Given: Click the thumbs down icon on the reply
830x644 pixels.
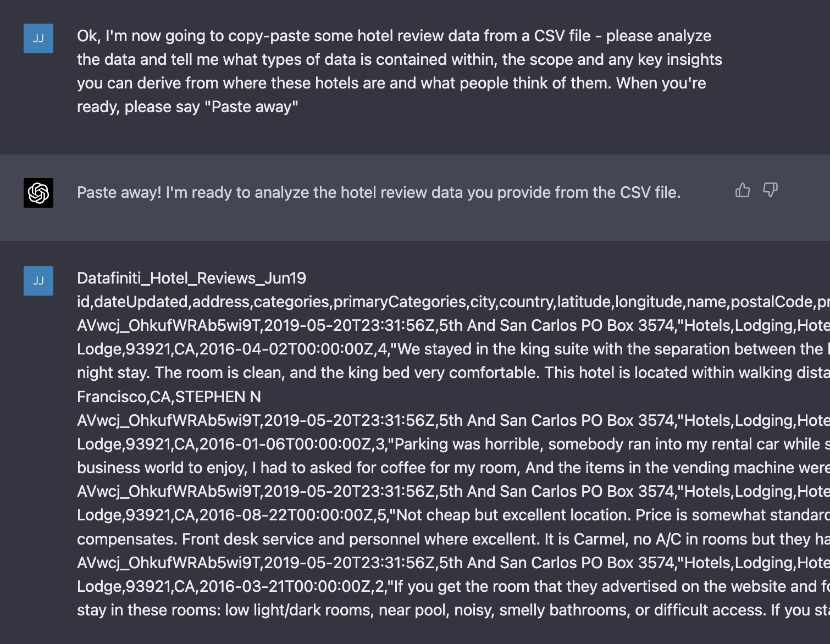Looking at the screenshot, I should (x=770, y=190).
